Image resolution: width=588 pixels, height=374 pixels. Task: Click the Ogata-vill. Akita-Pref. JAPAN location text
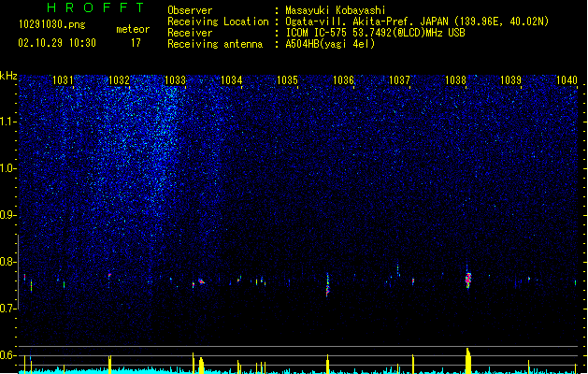(x=417, y=22)
